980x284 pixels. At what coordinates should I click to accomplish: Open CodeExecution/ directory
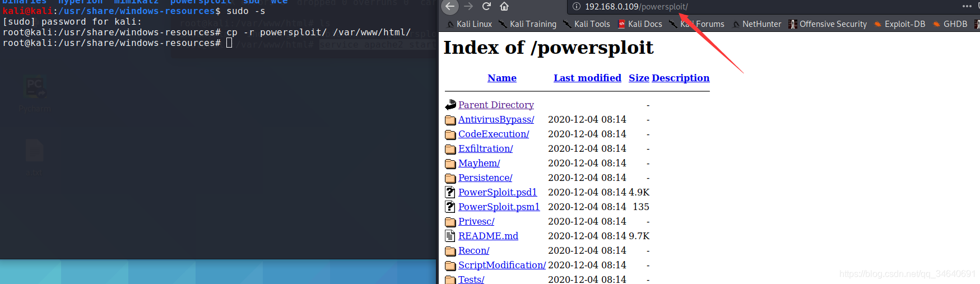[494, 134]
